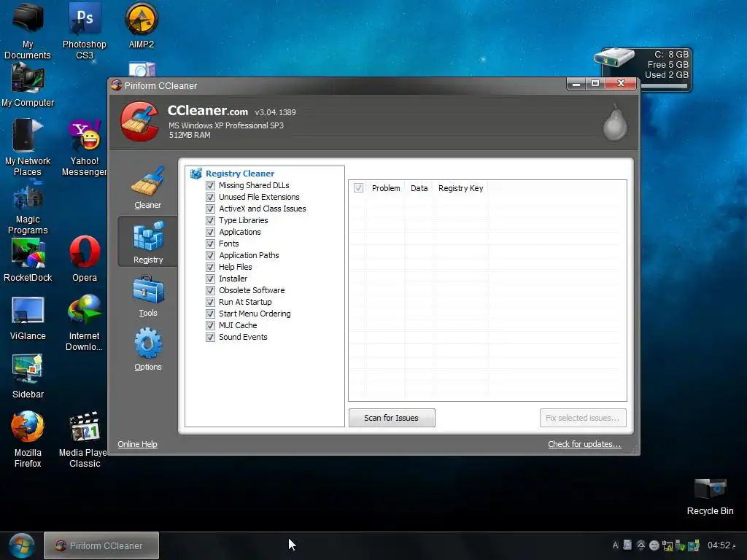Open Photoshop CS3 desktop shortcut
The image size is (747, 560).
click(x=85, y=31)
